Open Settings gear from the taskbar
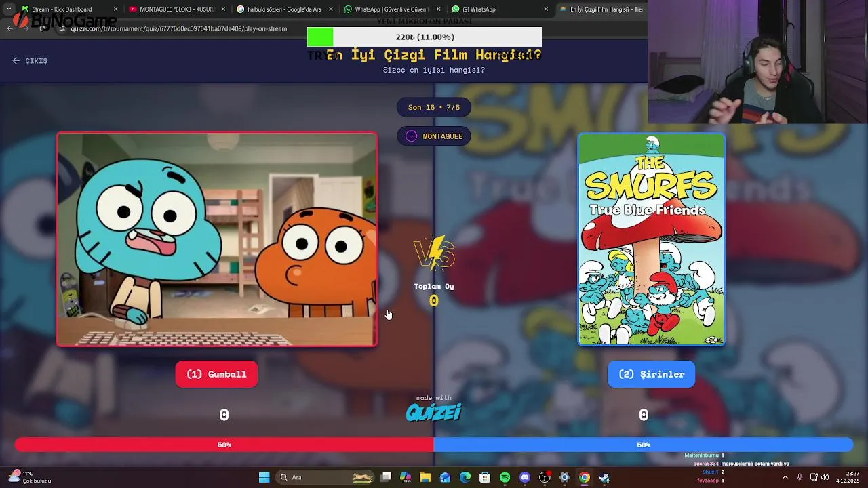Screen dimensions: 868x488 (x=564, y=477)
